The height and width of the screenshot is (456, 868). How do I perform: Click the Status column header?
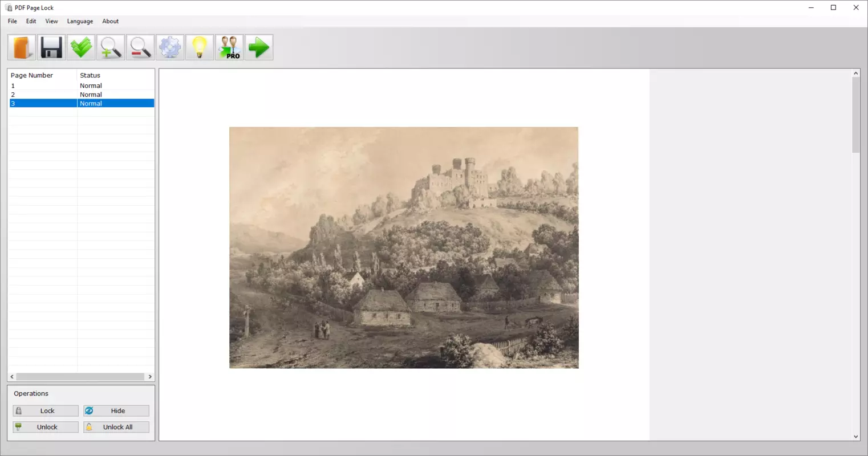(x=116, y=75)
